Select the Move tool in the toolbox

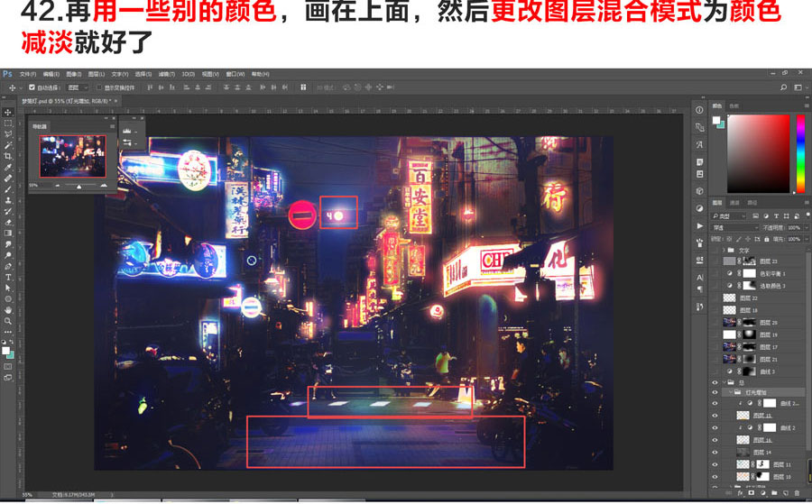pyautogui.click(x=8, y=113)
